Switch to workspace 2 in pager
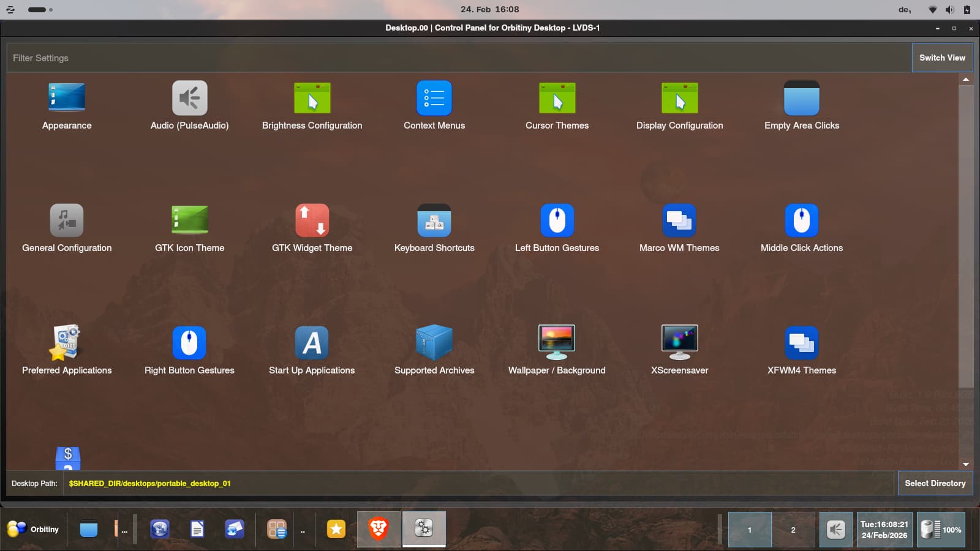 point(793,530)
